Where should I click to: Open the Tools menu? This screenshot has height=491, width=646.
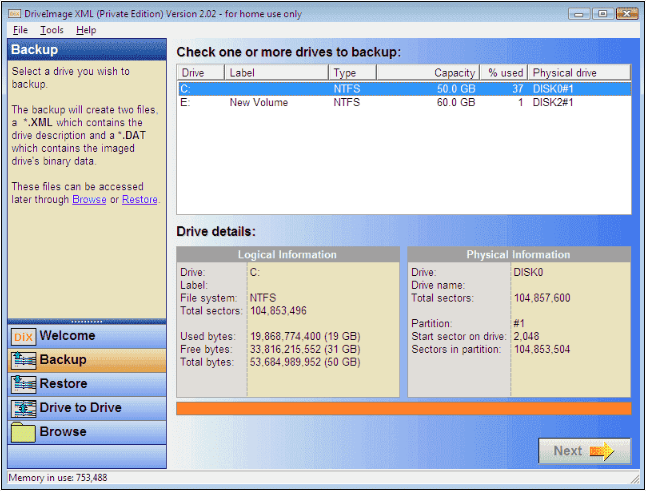pos(51,30)
